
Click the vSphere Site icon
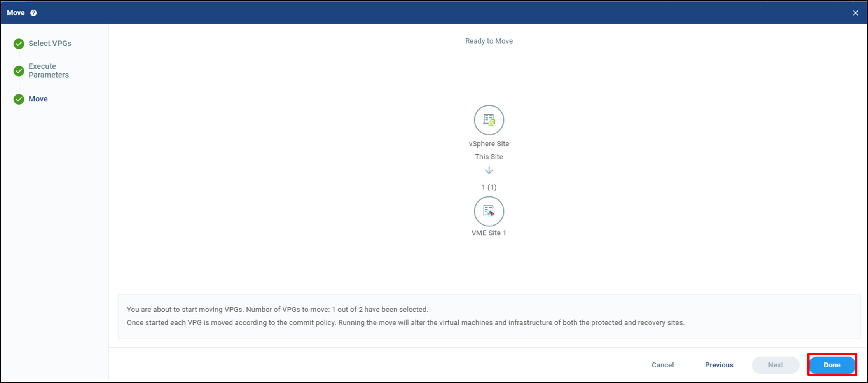click(489, 120)
